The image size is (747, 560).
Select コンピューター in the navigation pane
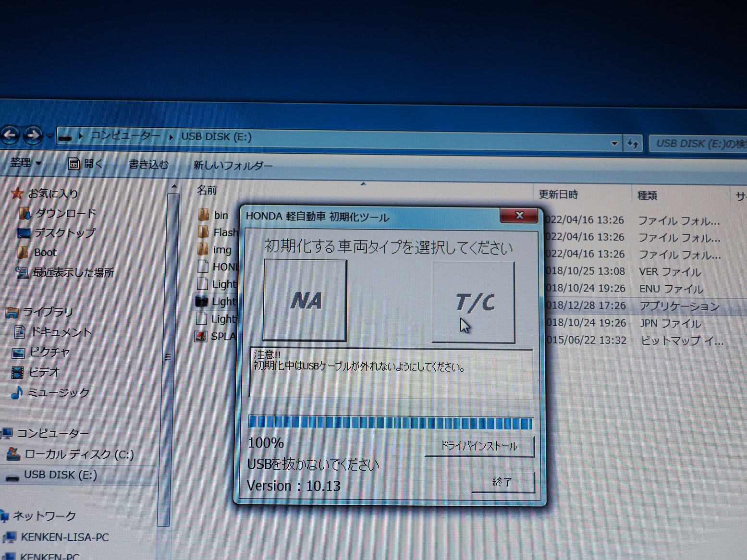pos(53,434)
